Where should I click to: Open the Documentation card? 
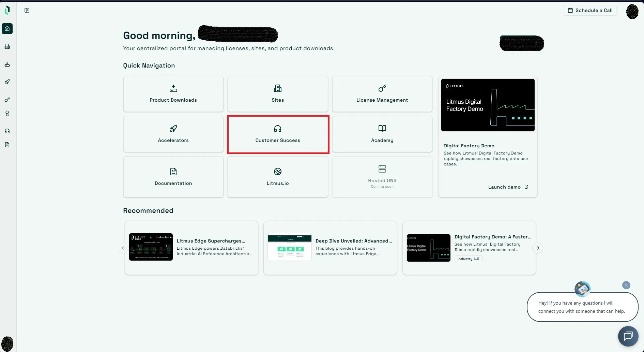coord(173,177)
